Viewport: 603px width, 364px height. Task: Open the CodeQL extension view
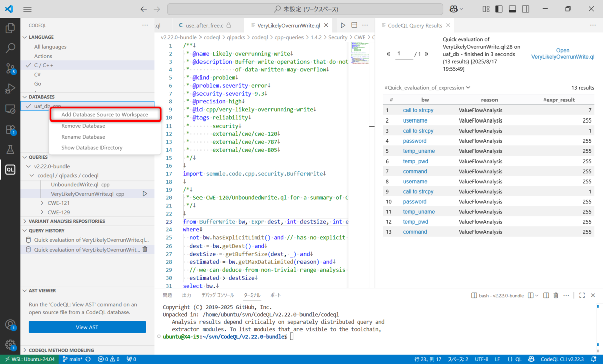tap(10, 170)
